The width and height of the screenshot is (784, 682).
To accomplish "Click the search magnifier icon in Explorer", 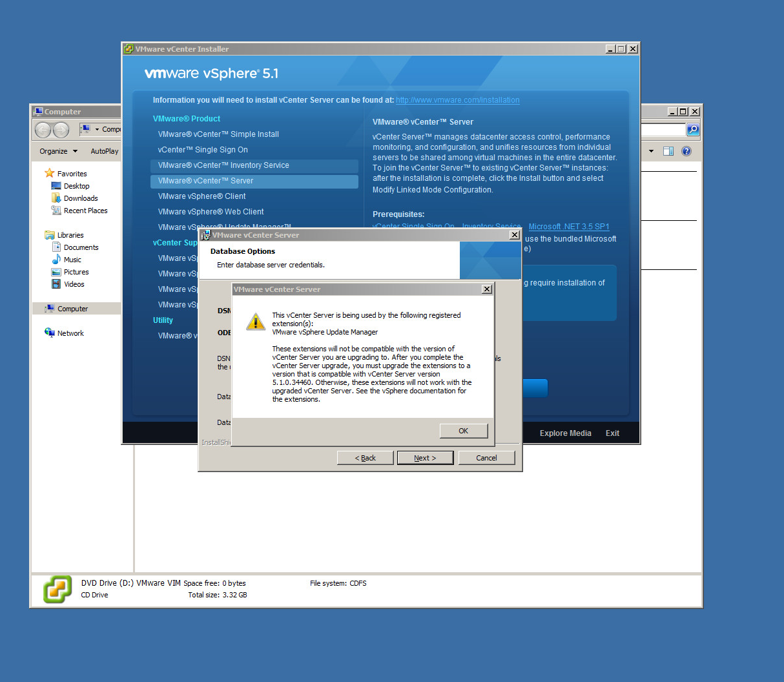I will click(x=692, y=130).
